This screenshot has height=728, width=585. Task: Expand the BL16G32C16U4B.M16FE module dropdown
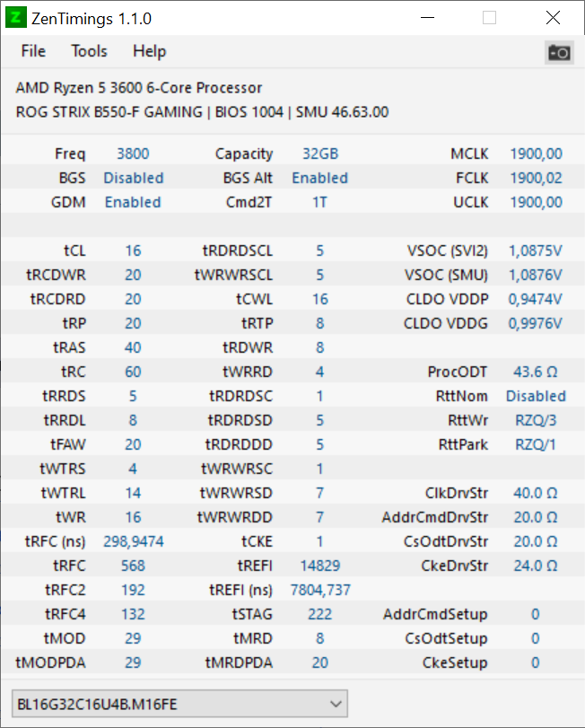point(336,704)
